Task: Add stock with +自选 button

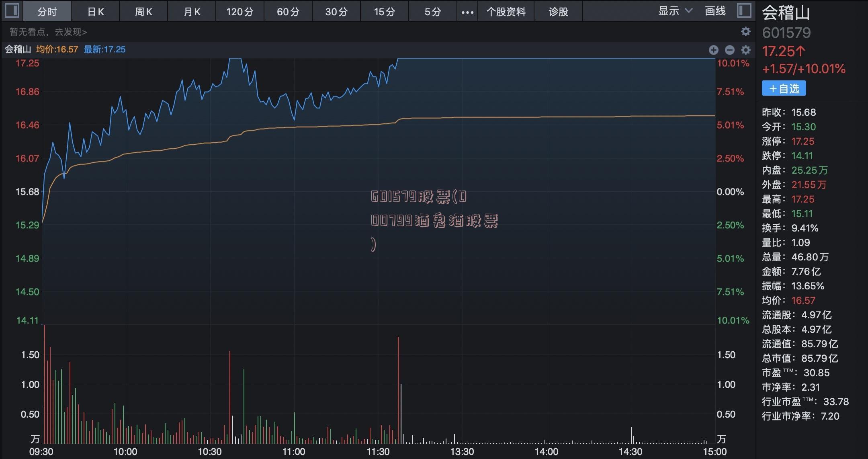Action: (x=784, y=88)
